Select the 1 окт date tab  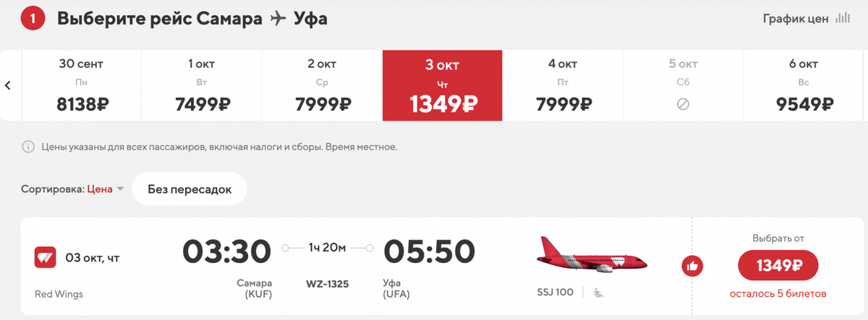click(201, 85)
